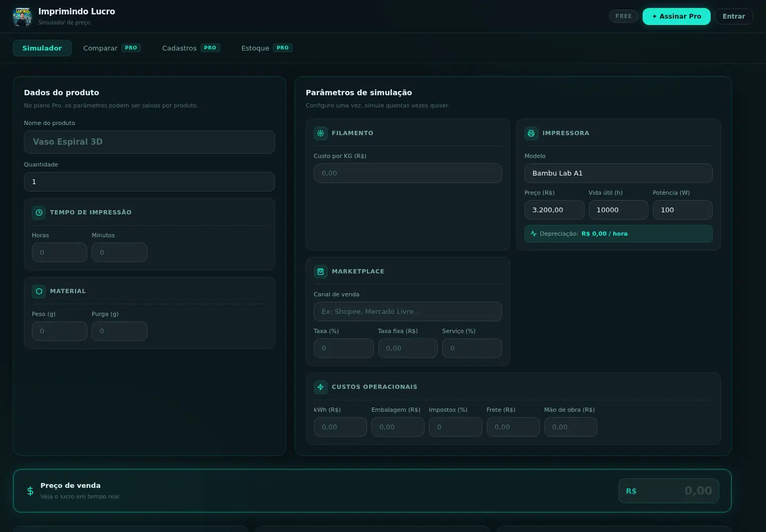The image size is (766, 532).
Task: Click the clock icon beside Tempo de Impressão
Action: pos(39,212)
